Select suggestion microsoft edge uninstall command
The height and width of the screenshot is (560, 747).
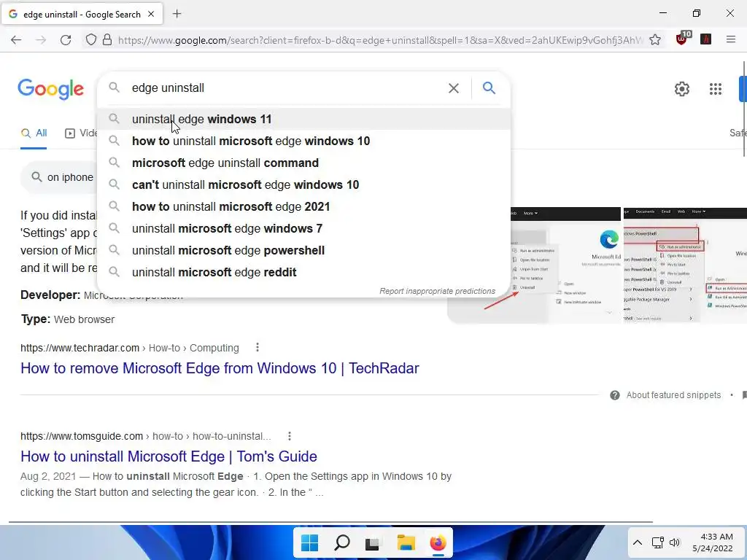point(304,163)
